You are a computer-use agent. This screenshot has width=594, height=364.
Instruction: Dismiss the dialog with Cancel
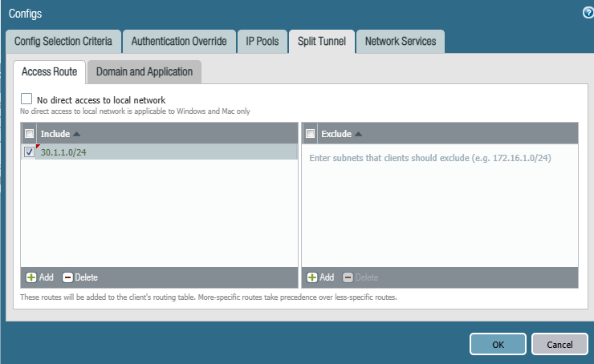[x=559, y=344]
